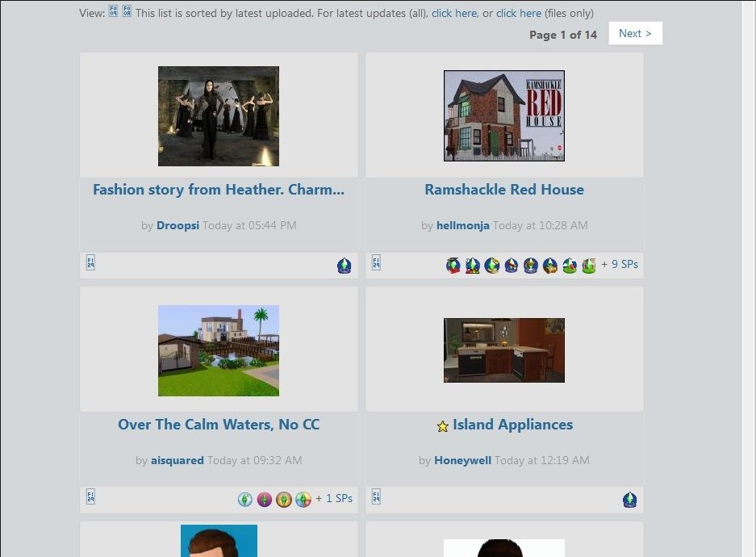Click the star icon next to Island Appliances
The height and width of the screenshot is (557, 756).
[443, 425]
